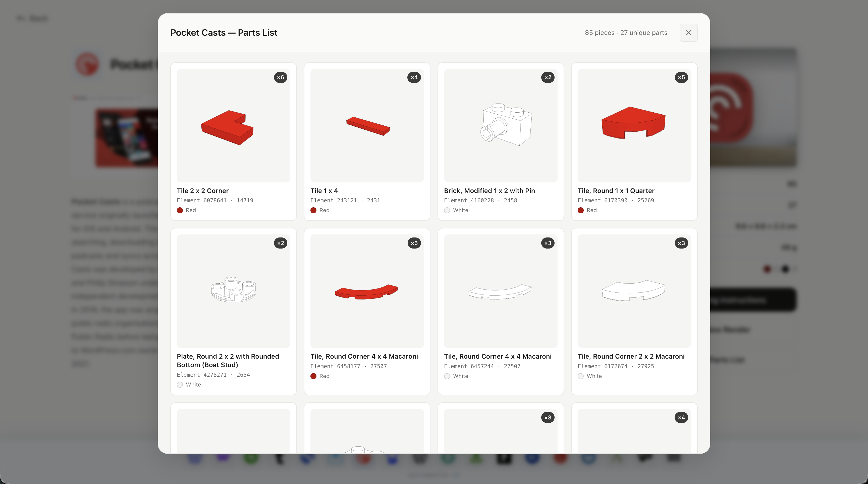Click the ×4 quantity badge on Tile 1 x 4

(414, 77)
